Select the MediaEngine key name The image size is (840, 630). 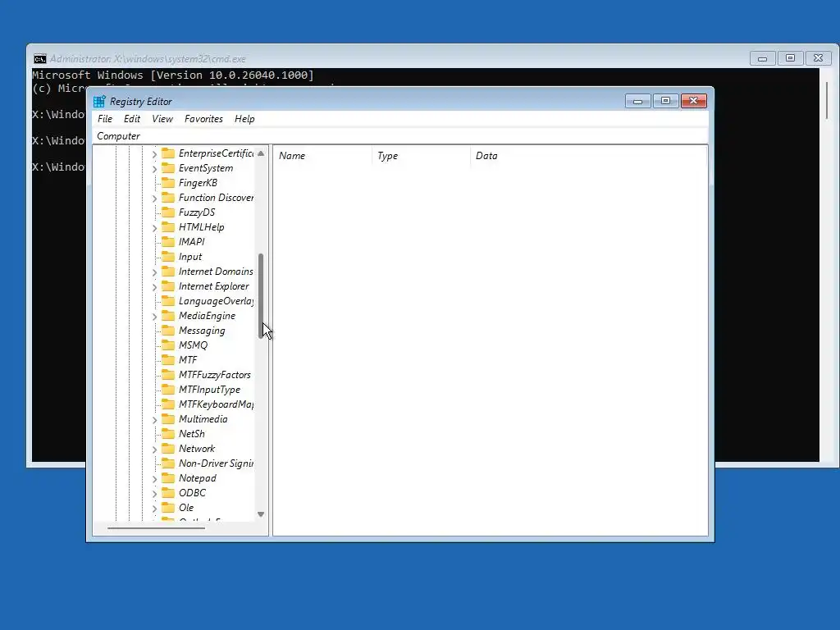click(207, 316)
